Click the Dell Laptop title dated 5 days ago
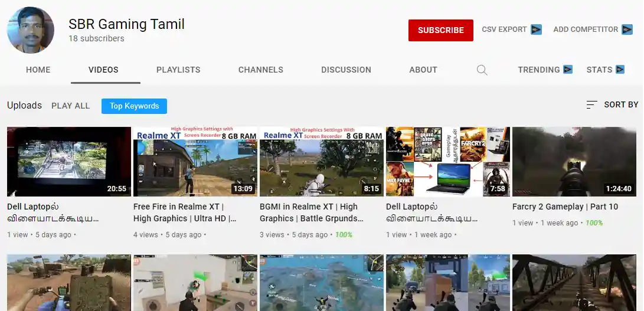This screenshot has width=644, height=311. (53, 213)
